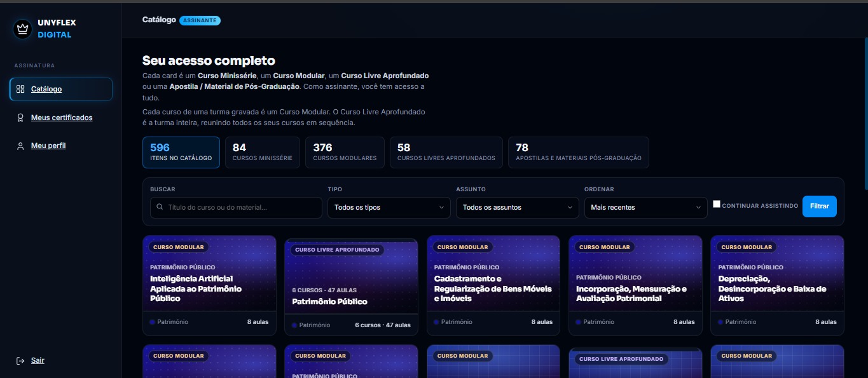868x378 pixels.
Task: Open Depreciação, Desincorporação e Baixa de Ativos card
Action: pyautogui.click(x=777, y=285)
